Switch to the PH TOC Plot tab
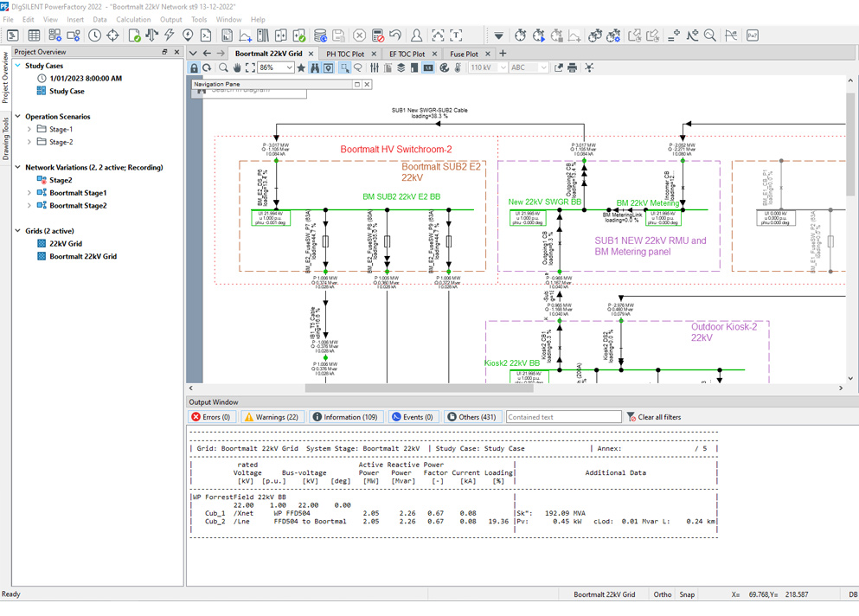 345,54
